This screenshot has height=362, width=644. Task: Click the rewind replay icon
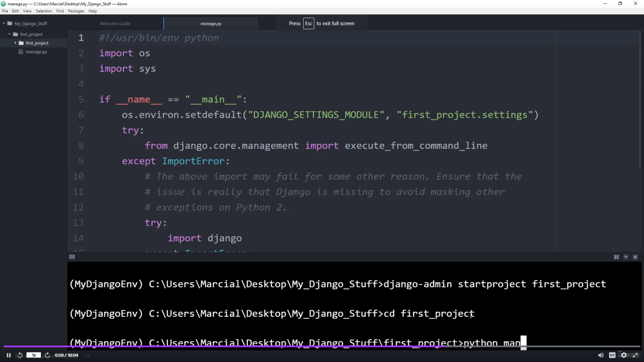point(20,355)
